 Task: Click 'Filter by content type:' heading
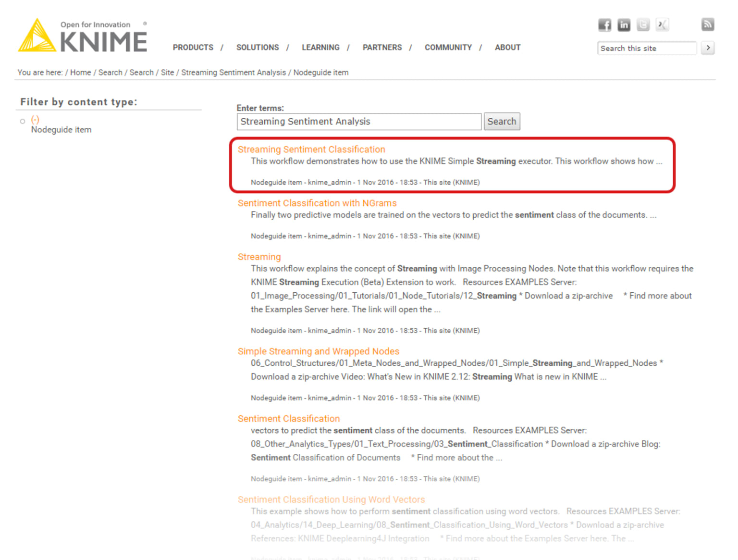pyautogui.click(x=79, y=102)
